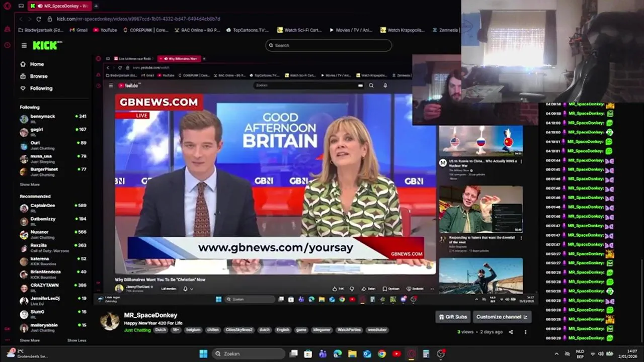Open JenniferLeeDj recommended channel

[53, 301]
